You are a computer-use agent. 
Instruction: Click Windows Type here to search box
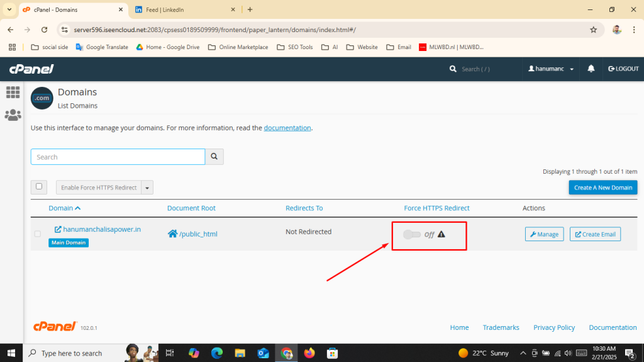point(72,353)
